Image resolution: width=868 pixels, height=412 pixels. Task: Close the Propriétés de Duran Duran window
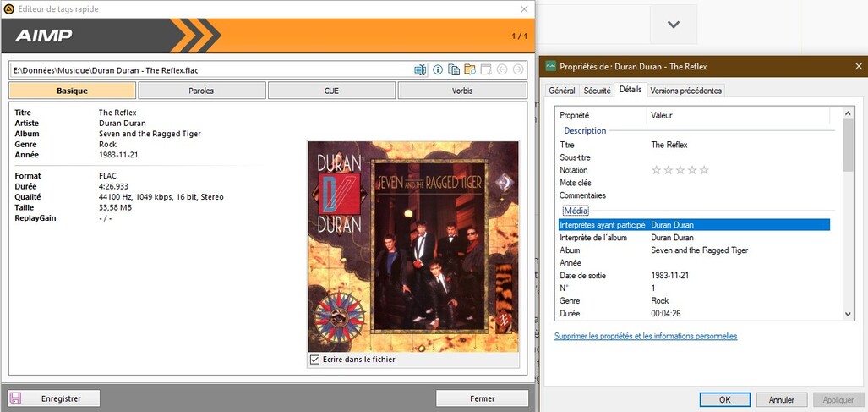(x=860, y=67)
